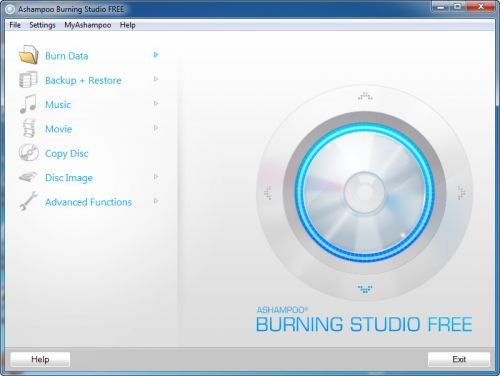This screenshot has width=500, height=376.
Task: Select the Copy Disc label
Action: click(67, 154)
